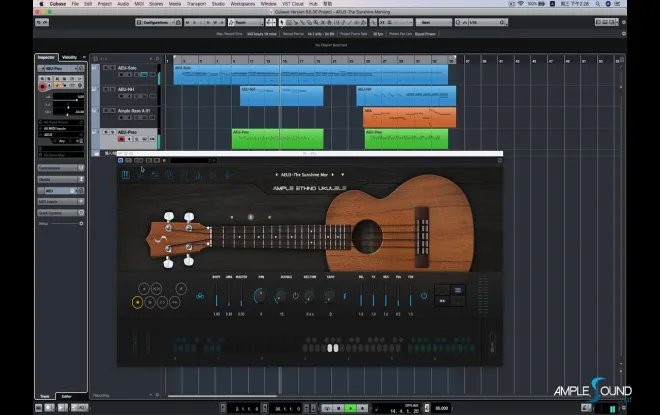Click the orange dot in plugin window header

click(164, 160)
